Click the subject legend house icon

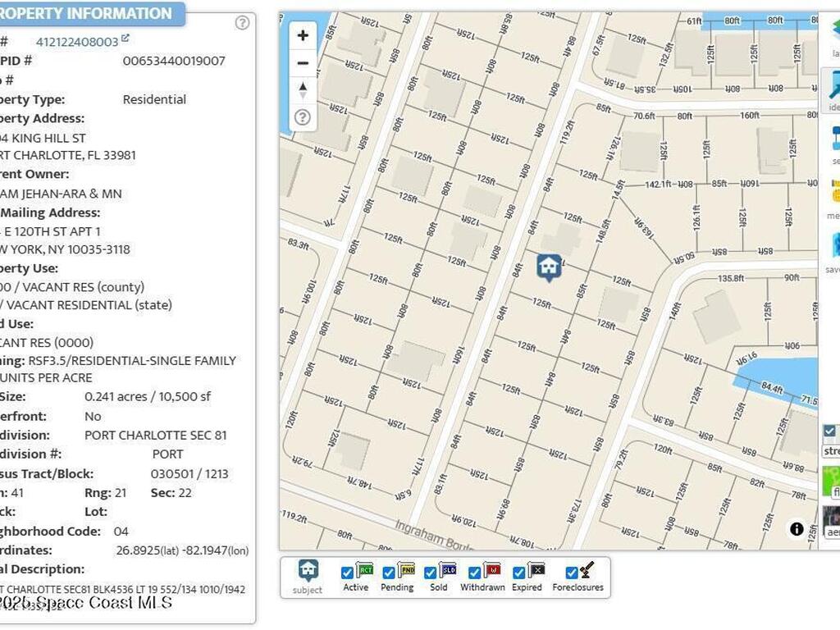pyautogui.click(x=308, y=571)
